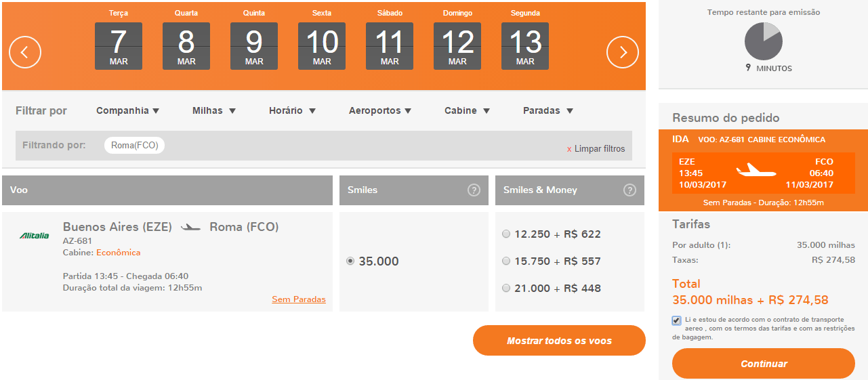
Task: Open Smiles & Money help question icon
Action: (630, 190)
